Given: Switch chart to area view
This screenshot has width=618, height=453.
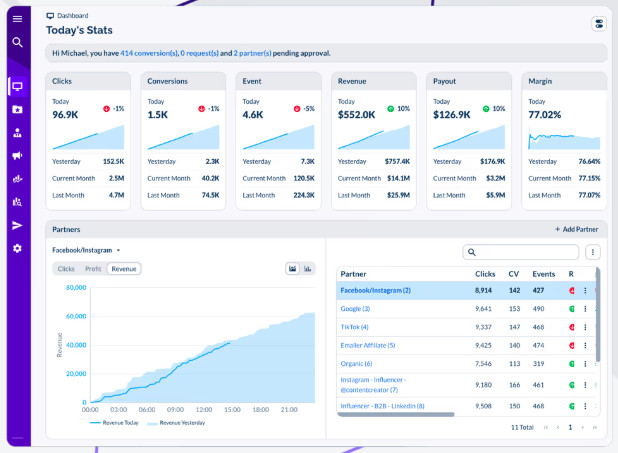Looking at the screenshot, I should [292, 269].
